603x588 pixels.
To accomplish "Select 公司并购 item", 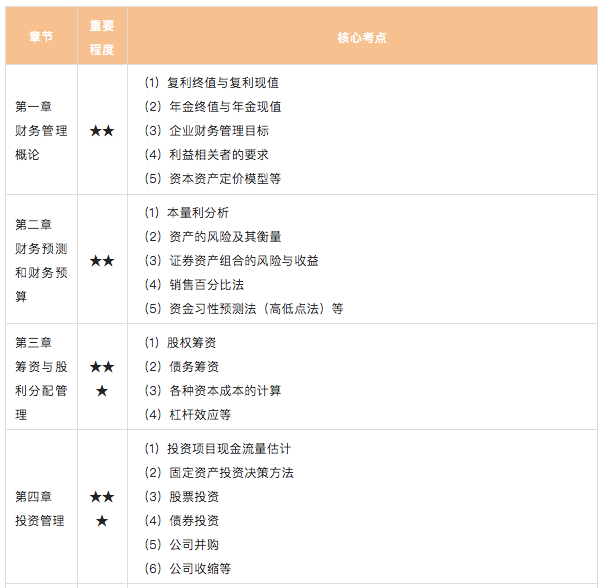I will (x=182, y=545).
